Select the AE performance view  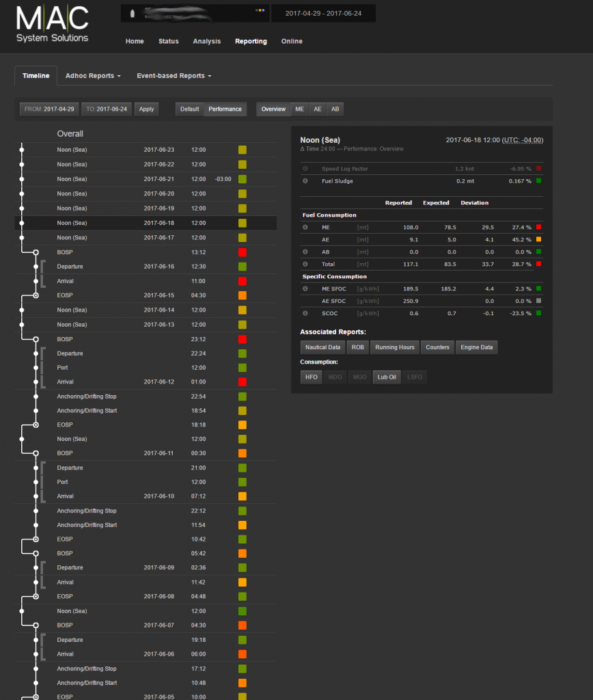point(318,109)
